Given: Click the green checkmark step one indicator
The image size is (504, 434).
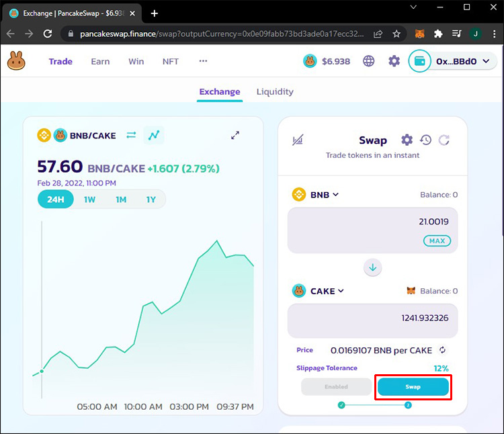Looking at the screenshot, I should click(341, 405).
